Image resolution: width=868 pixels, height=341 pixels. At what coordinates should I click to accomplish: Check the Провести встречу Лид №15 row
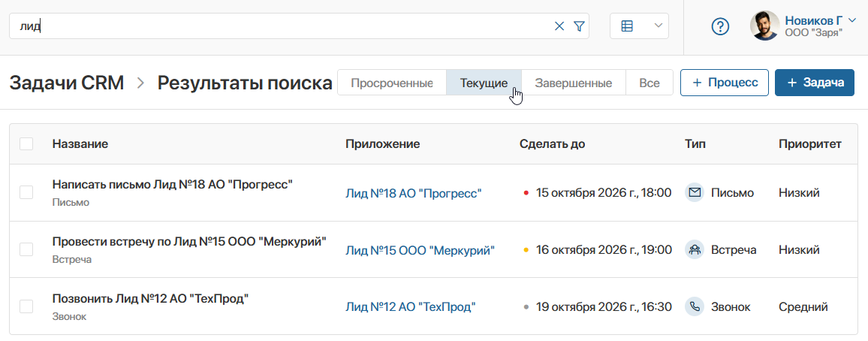pyautogui.click(x=26, y=249)
